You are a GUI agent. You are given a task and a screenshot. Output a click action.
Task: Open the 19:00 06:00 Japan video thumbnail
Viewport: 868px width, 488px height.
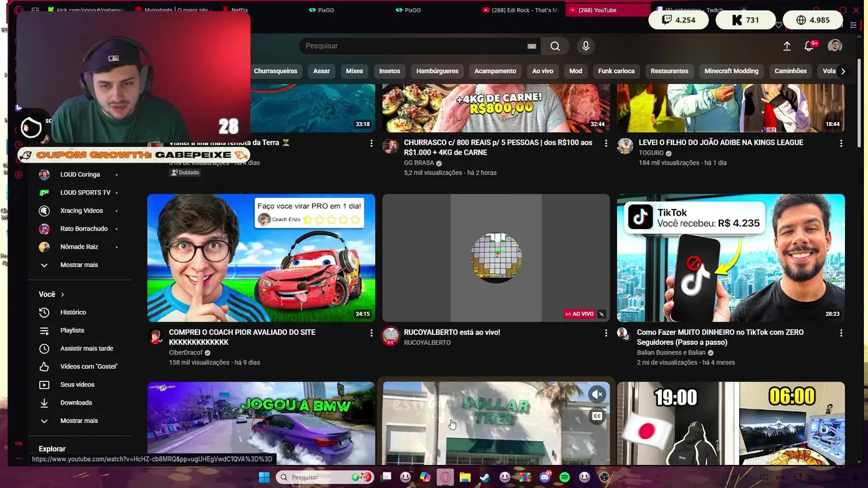(731, 424)
